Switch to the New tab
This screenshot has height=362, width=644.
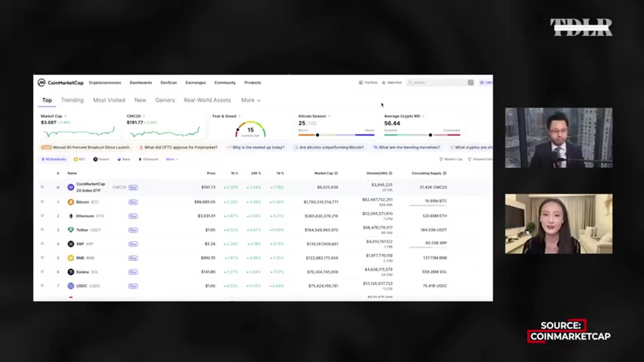(x=140, y=100)
